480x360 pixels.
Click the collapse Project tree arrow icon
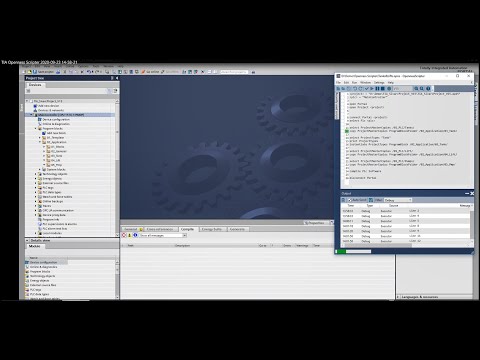[x=117, y=78]
